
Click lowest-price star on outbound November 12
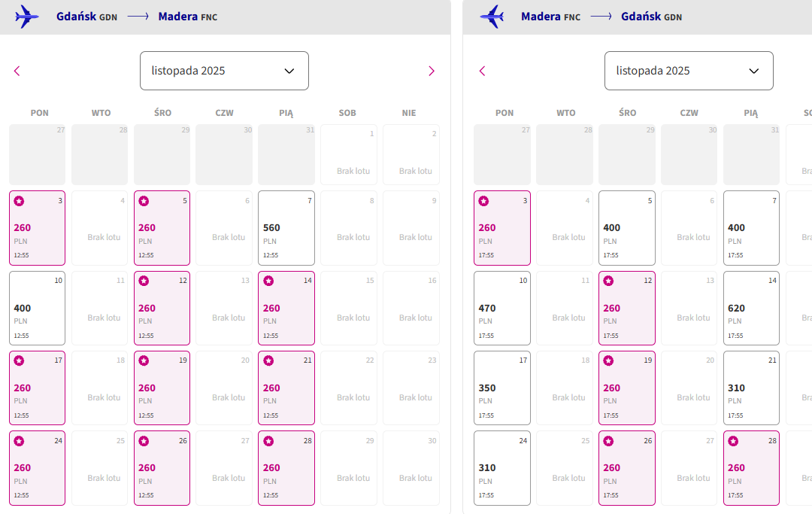pos(144,281)
